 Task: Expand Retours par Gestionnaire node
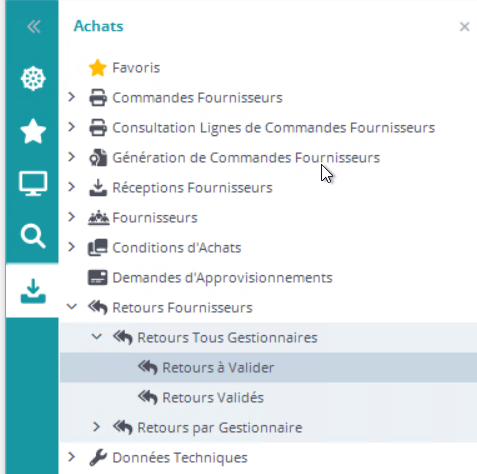[96, 427]
